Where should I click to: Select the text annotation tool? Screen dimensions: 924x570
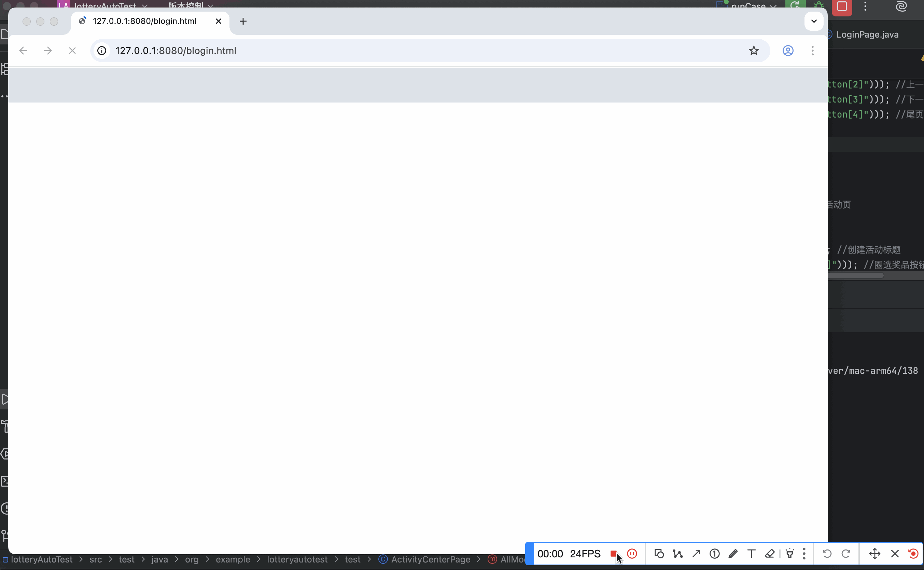coord(752,554)
